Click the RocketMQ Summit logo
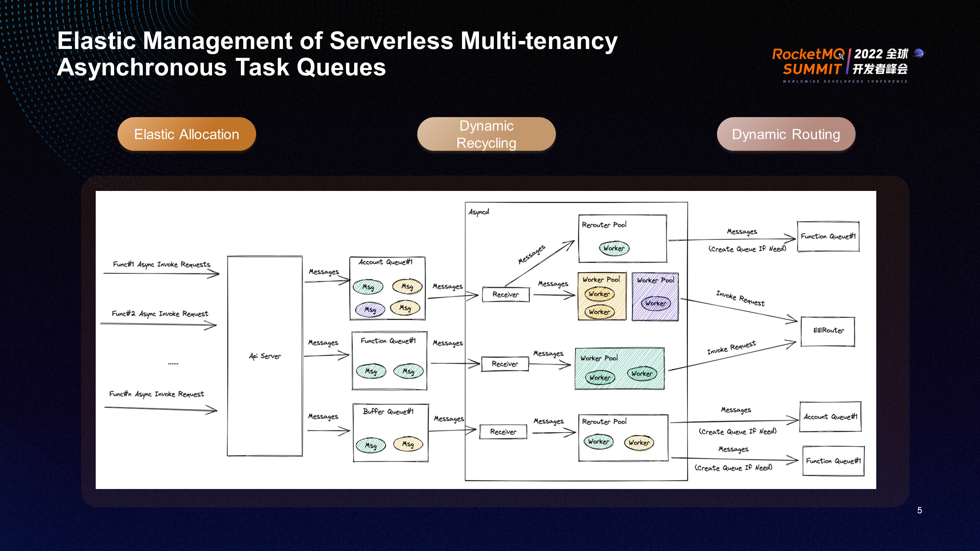 [848, 65]
